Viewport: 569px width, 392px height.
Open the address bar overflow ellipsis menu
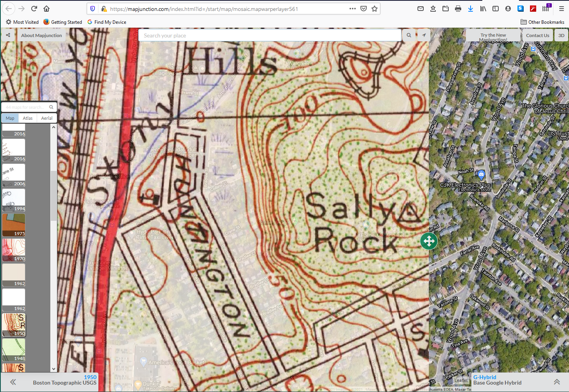pyautogui.click(x=352, y=9)
